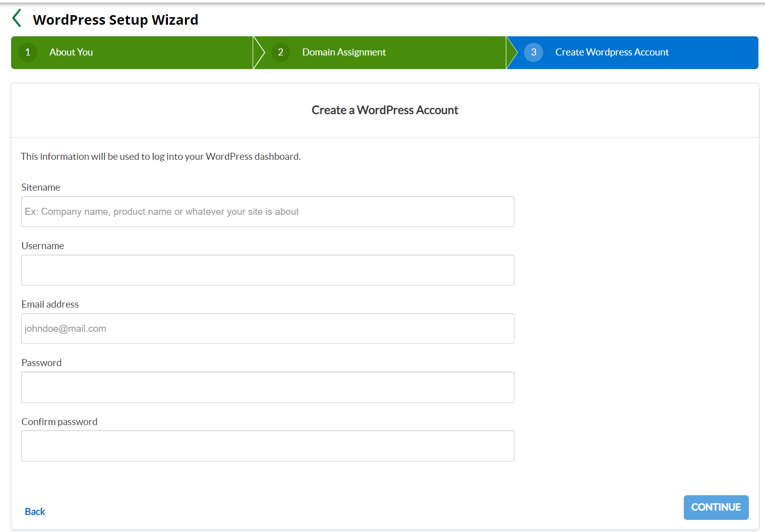Click the Sitename label
The width and height of the screenshot is (765, 532).
(x=41, y=187)
